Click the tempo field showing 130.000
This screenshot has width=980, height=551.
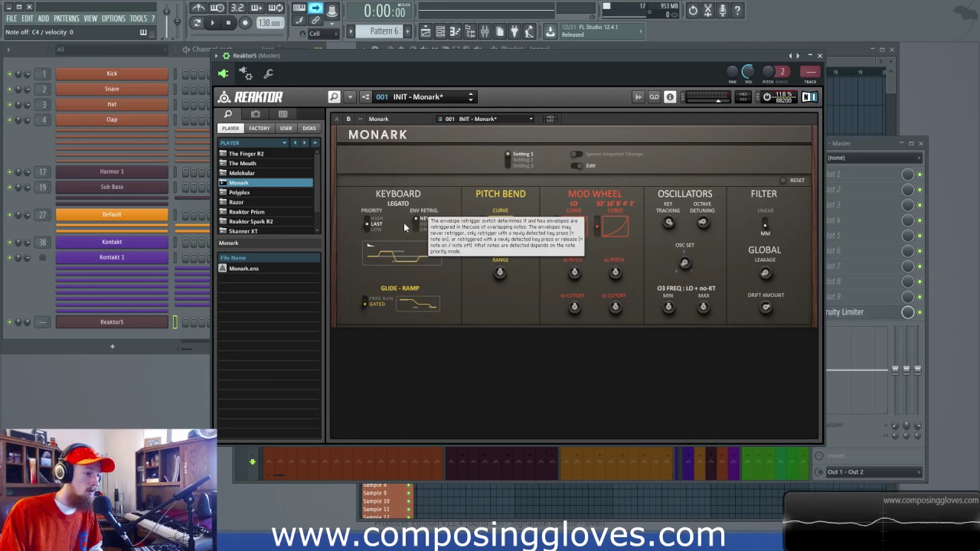tap(269, 23)
